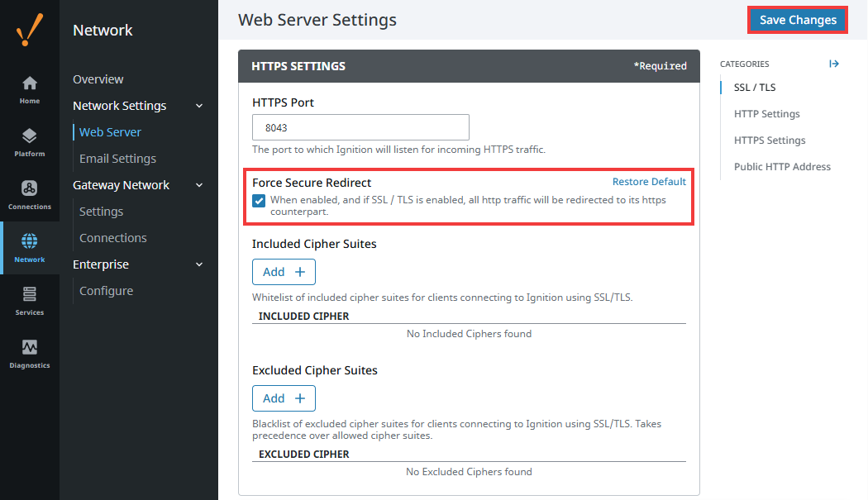This screenshot has width=868, height=500.
Task: Collapse the Gateway Network chevron
Action: coord(199,185)
